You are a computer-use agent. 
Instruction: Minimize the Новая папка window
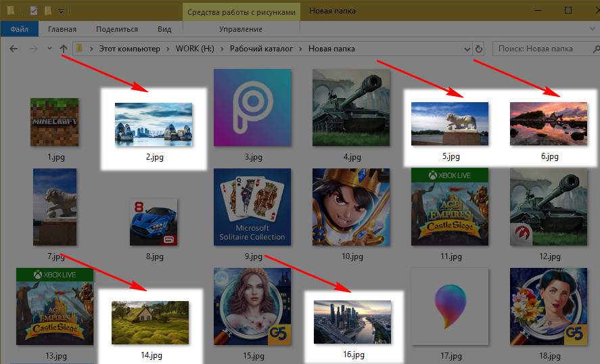click(538, 10)
